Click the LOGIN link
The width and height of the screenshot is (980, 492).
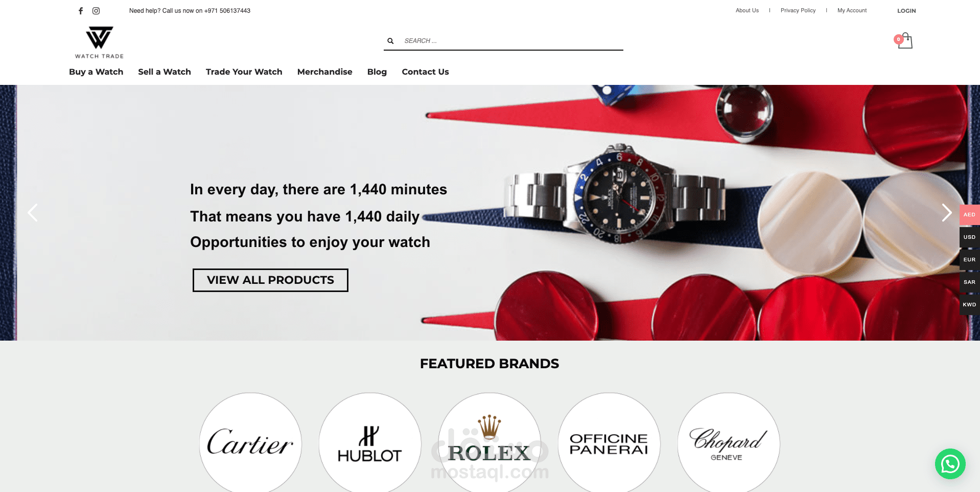coord(906,11)
